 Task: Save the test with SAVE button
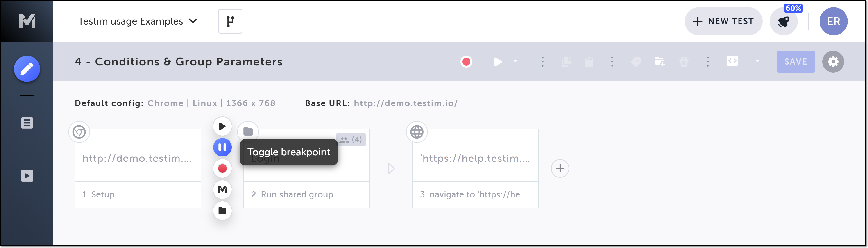(x=795, y=62)
